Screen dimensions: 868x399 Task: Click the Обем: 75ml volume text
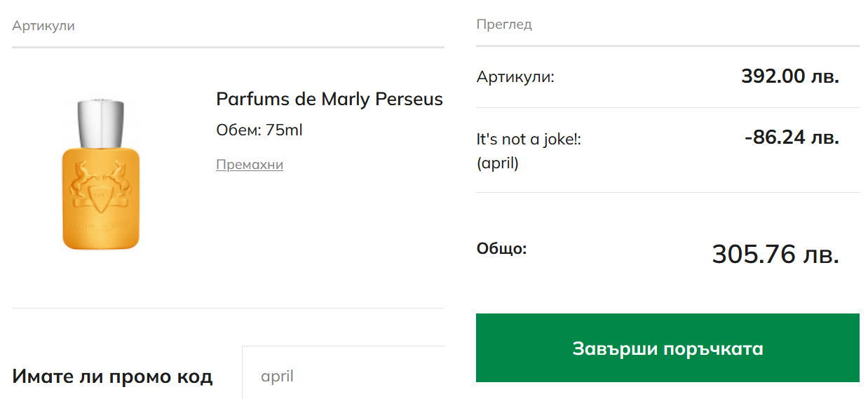pyautogui.click(x=259, y=130)
